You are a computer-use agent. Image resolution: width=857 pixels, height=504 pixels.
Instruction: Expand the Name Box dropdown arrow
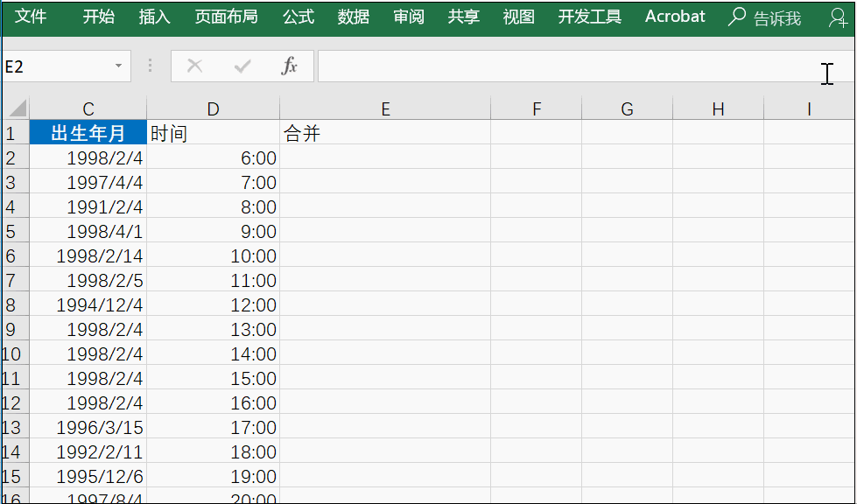[x=118, y=66]
